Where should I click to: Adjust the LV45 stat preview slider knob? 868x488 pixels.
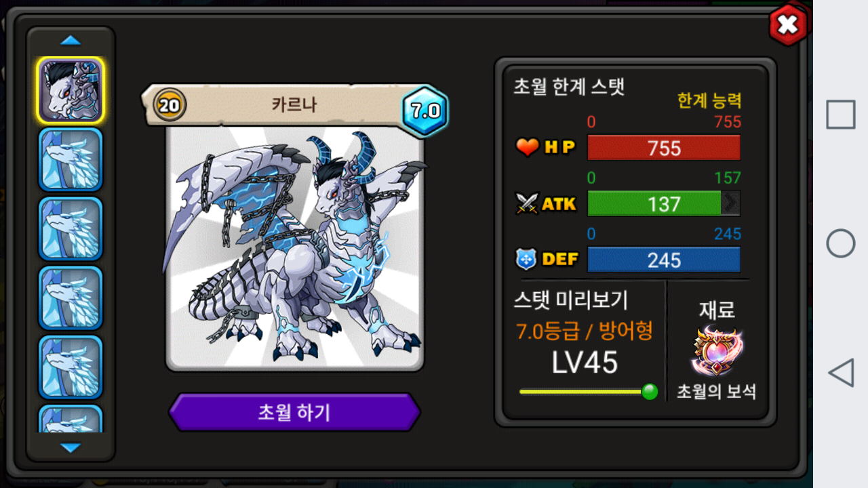coord(650,392)
